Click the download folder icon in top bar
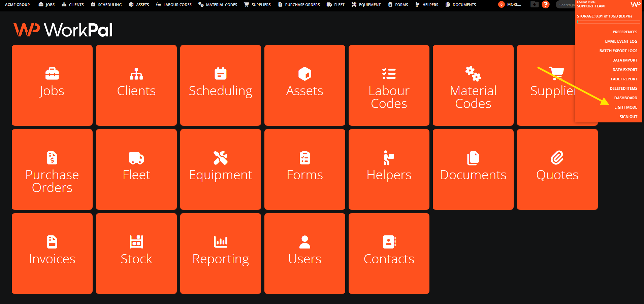 535,4
